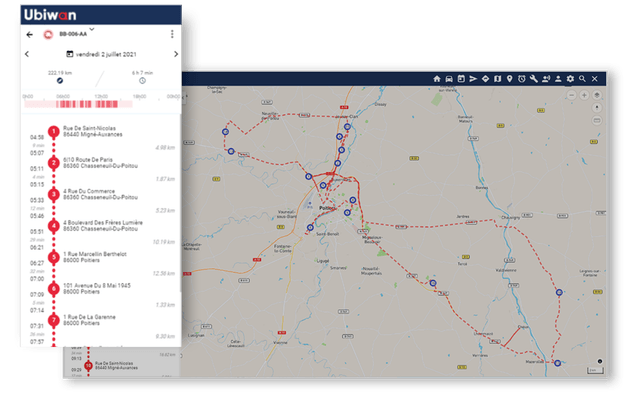This screenshot has width=633, height=400.
Task: Select stop 10 marker in rear panel
Action: point(88,366)
